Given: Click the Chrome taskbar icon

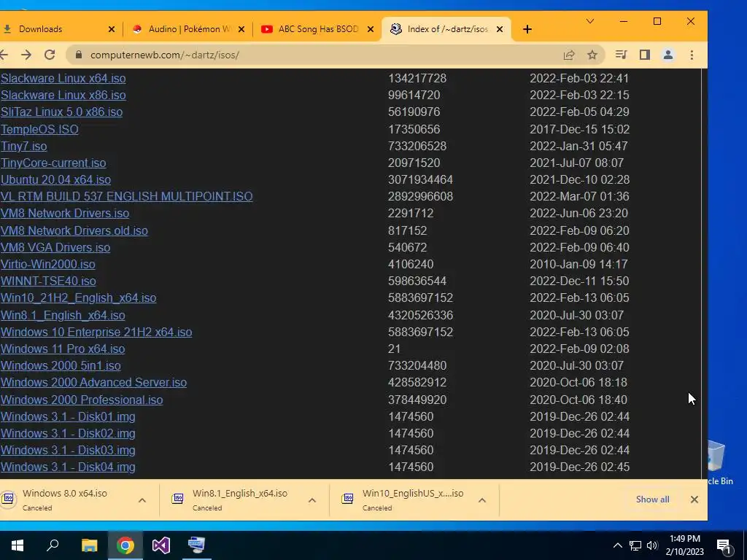Looking at the screenshot, I should coord(125,545).
